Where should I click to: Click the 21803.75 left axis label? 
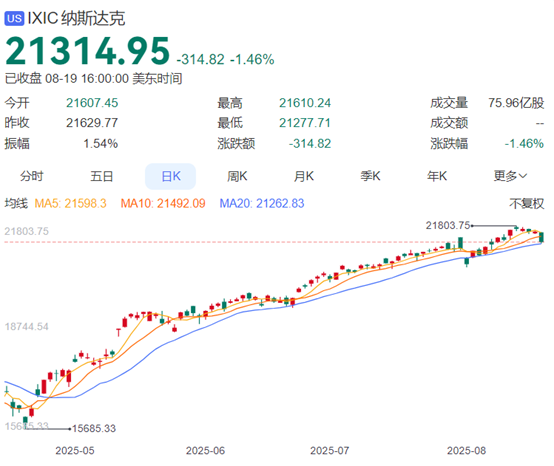click(26, 231)
